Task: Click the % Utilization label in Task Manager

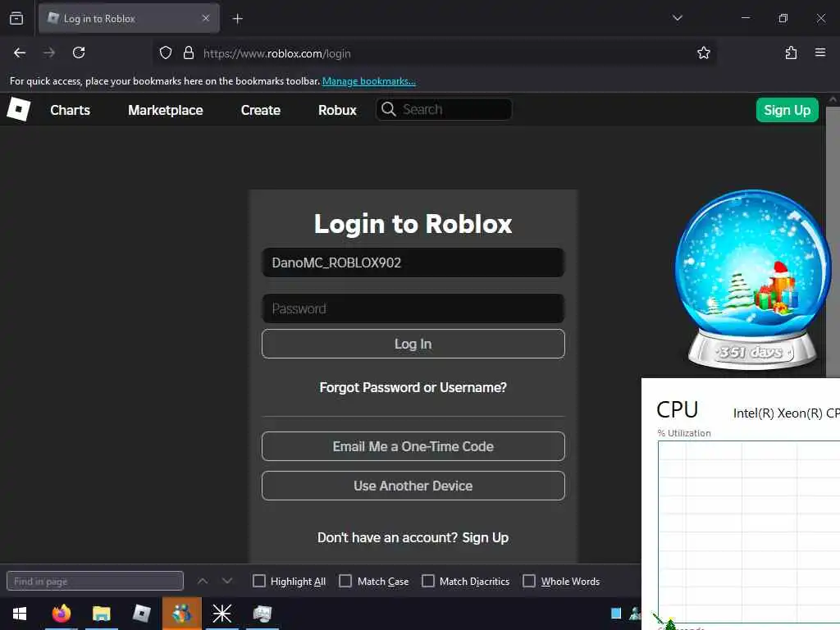Action: pos(684,433)
